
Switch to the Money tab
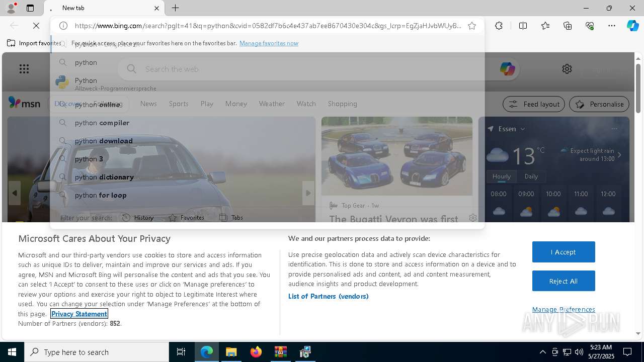(236, 104)
